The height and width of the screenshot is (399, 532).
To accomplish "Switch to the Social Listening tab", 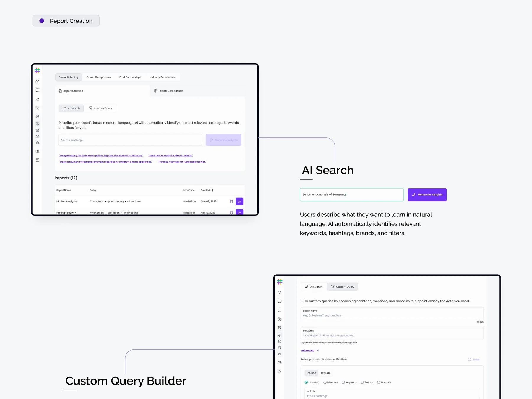I will click(69, 77).
